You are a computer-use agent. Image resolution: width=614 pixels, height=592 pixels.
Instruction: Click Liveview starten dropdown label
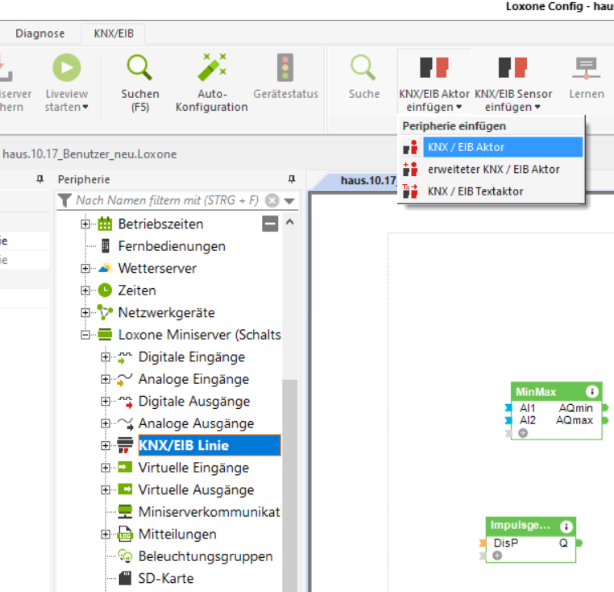click(66, 100)
